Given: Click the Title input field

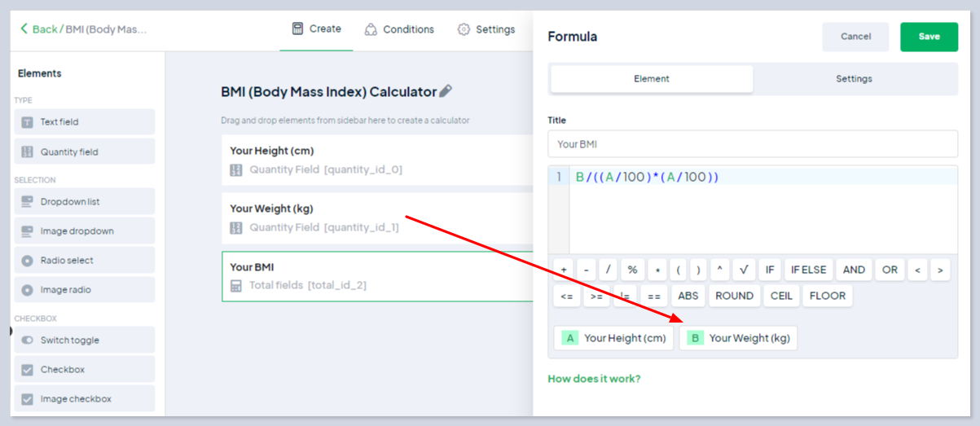Looking at the screenshot, I should point(753,144).
